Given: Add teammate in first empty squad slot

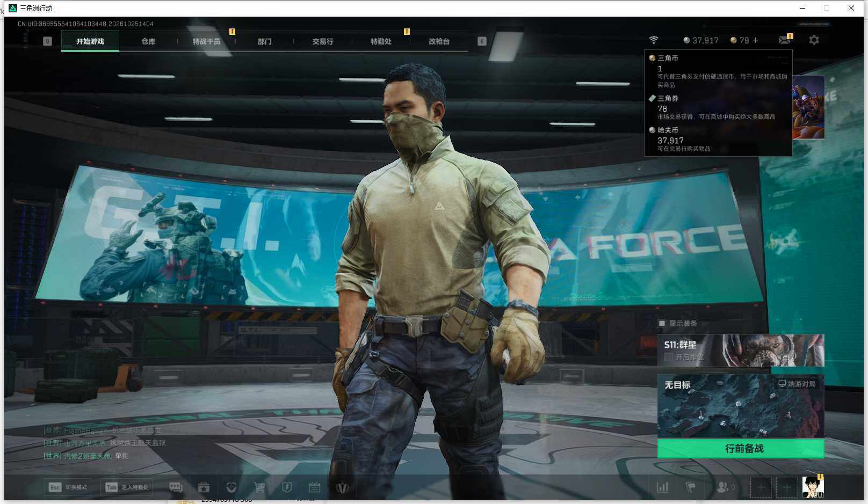Looking at the screenshot, I should [761, 487].
